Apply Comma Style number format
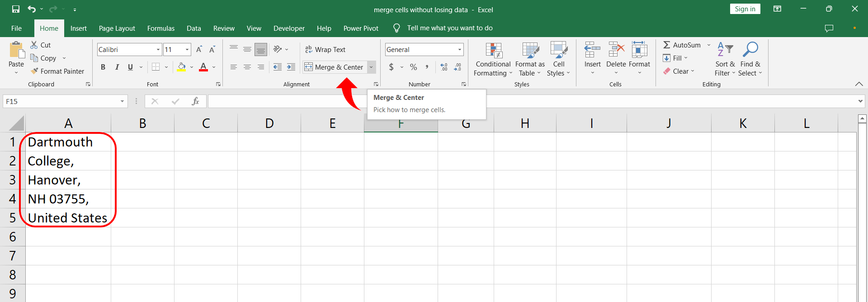868x302 pixels. 427,67
